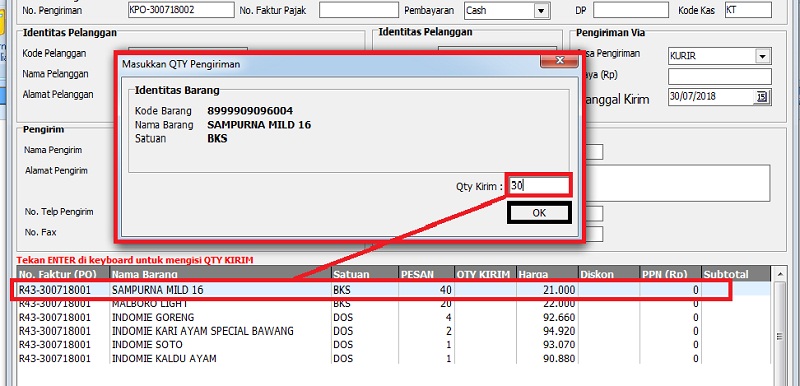Focus the Qty Kirim input field
Viewport: 800px width, 386px height.
(x=539, y=186)
